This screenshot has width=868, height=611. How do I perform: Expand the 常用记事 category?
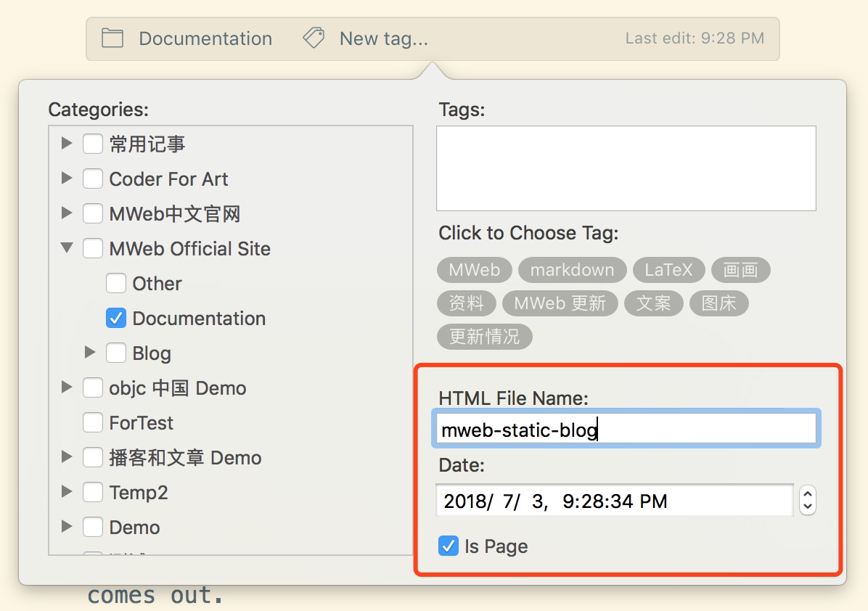point(67,144)
